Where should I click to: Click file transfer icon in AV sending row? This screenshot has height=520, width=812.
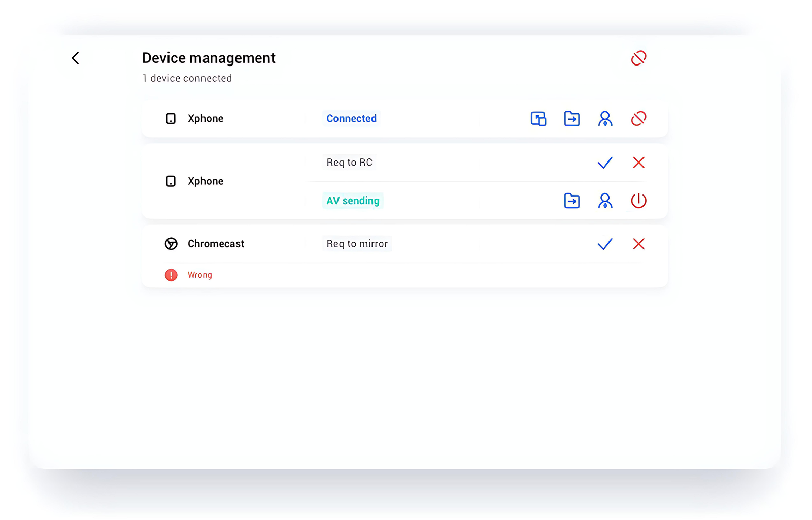[x=571, y=201]
